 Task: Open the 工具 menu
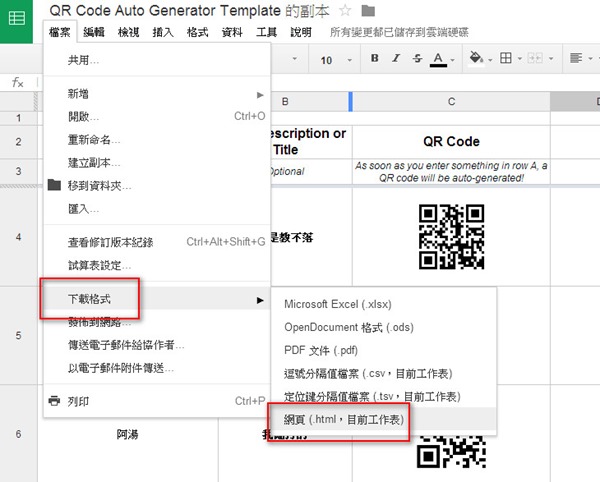[266, 32]
